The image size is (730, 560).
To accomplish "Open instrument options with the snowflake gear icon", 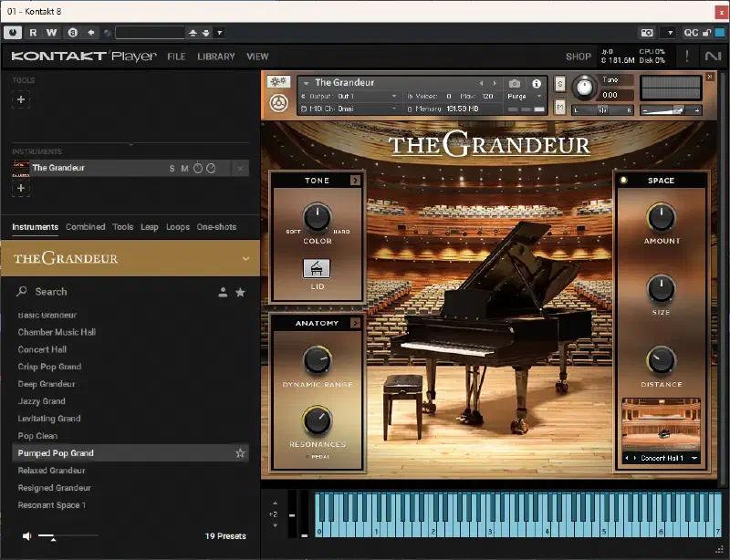I will click(278, 82).
